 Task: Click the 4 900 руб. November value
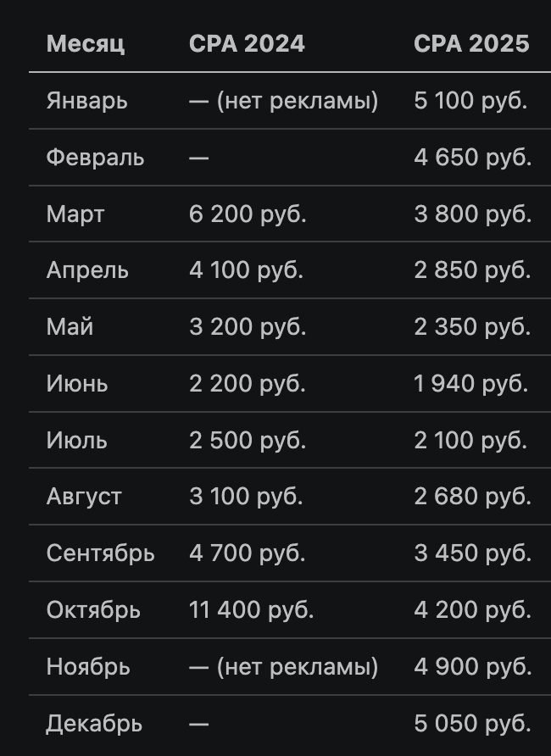(x=472, y=667)
